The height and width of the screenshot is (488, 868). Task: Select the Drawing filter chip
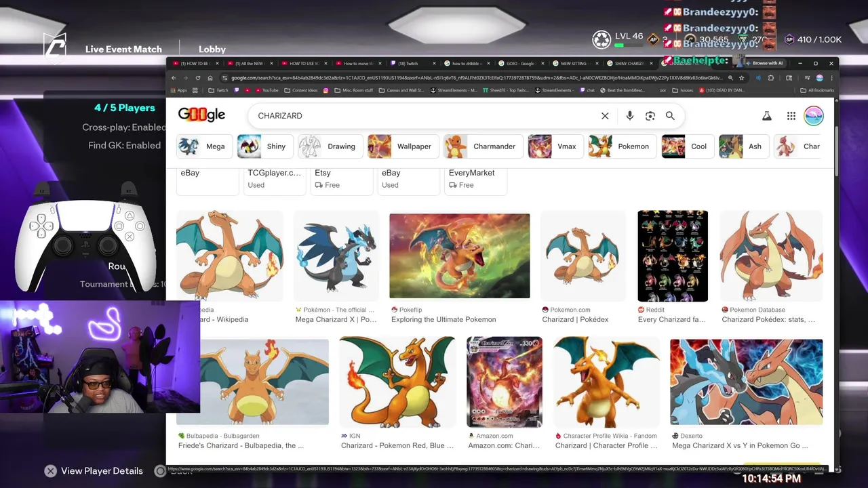tap(330, 146)
